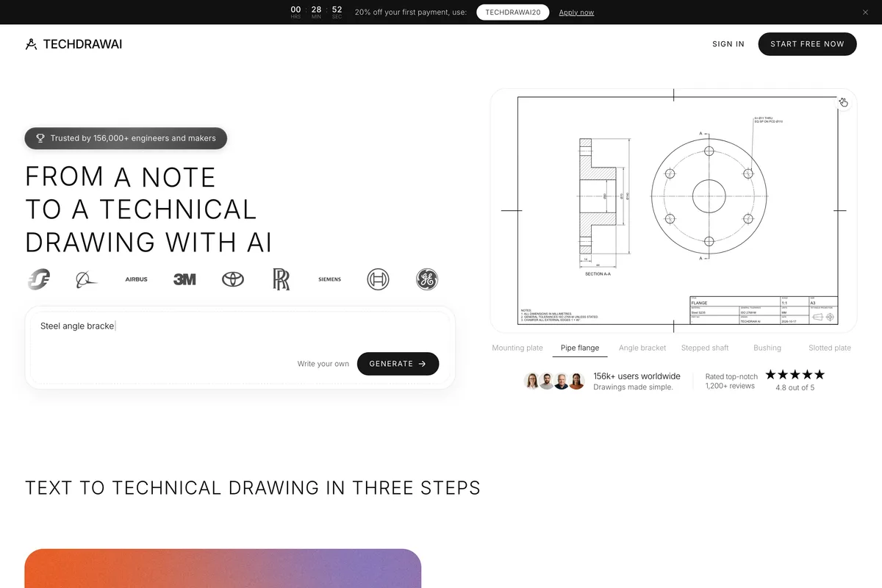Click 'Rated top-notch' text
The width and height of the screenshot is (882, 588).
point(730,376)
